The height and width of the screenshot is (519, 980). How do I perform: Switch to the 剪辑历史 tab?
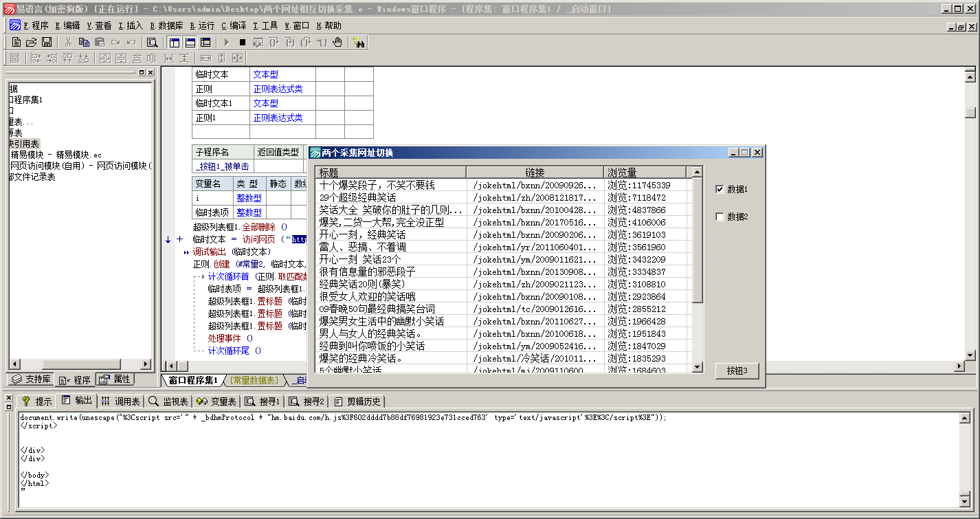(x=357, y=401)
